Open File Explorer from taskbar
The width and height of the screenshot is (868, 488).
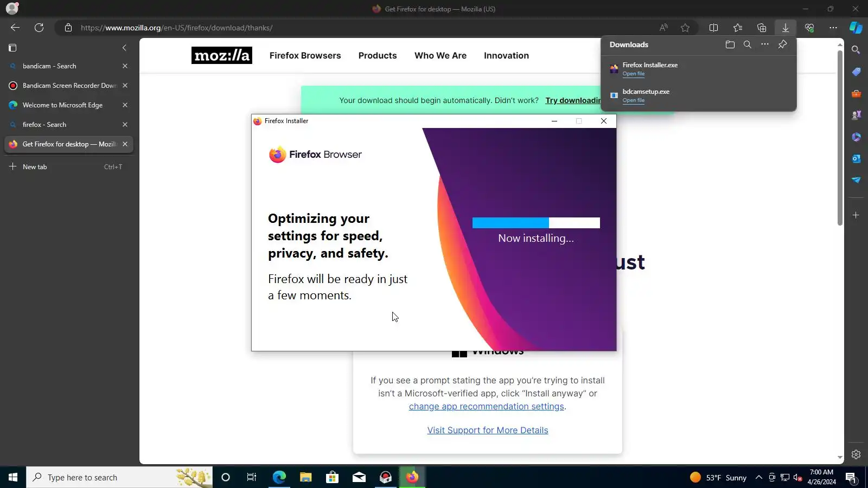305,477
